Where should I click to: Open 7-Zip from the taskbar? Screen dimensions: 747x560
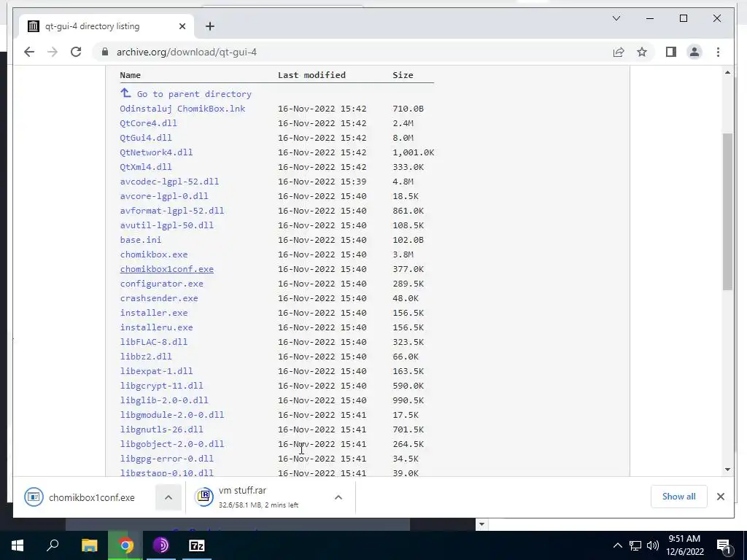coord(197,545)
